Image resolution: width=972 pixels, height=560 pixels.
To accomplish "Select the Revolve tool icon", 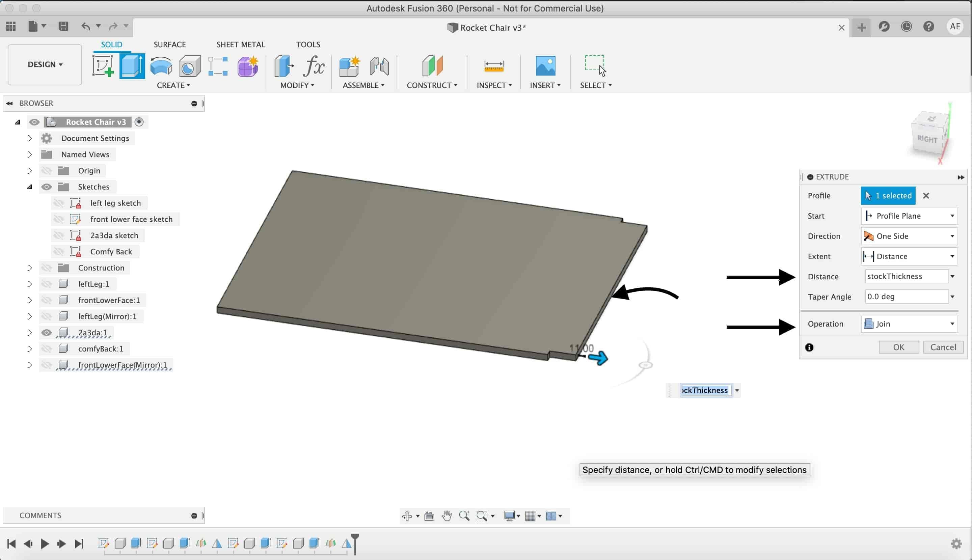I will coord(161,66).
